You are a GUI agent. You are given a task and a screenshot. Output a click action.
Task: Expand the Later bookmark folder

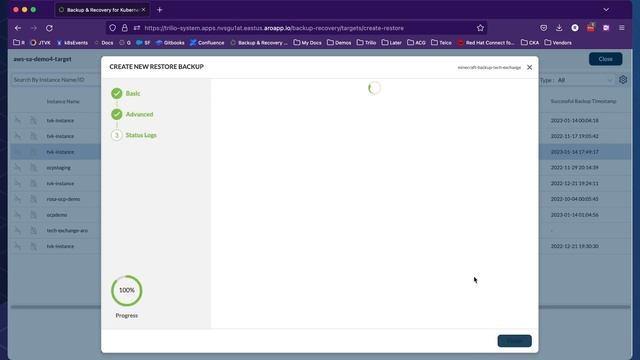click(391, 42)
